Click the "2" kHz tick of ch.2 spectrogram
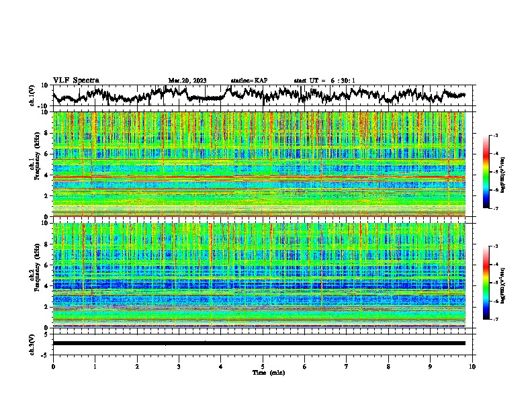This screenshot has width=532, height=411. click(47, 307)
